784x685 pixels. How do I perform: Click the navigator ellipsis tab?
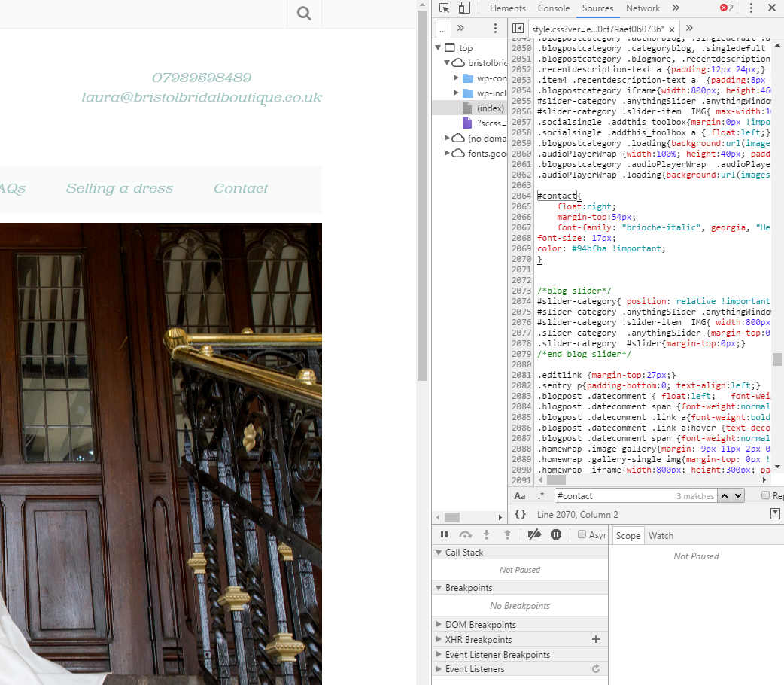click(x=442, y=29)
